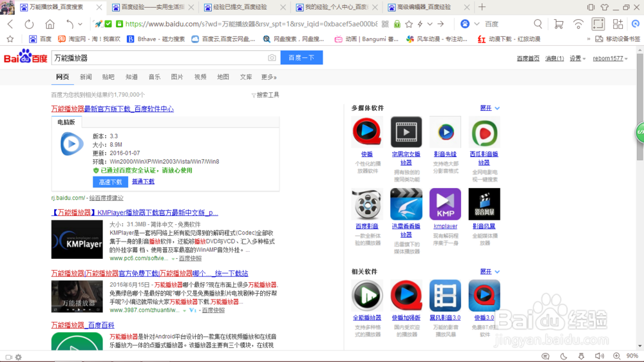Image resolution: width=644 pixels, height=362 pixels.
Task: Bookmark the page with the star icon
Action: (409, 24)
